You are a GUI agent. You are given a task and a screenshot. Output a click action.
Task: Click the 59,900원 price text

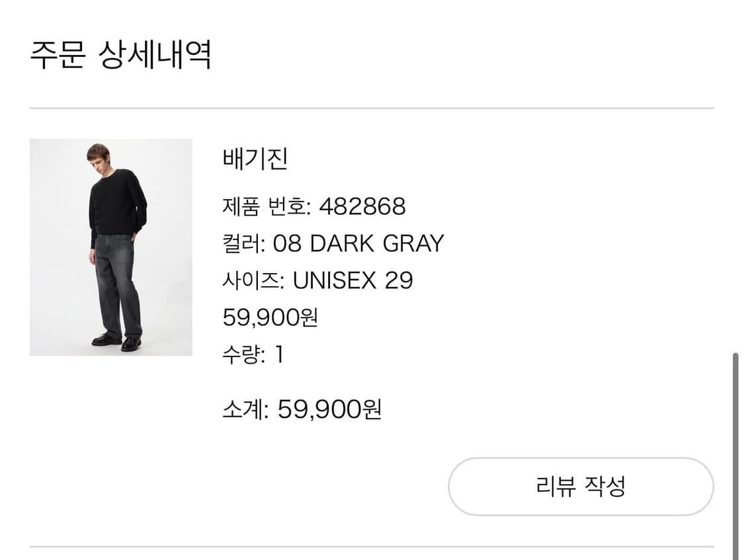coord(270,317)
